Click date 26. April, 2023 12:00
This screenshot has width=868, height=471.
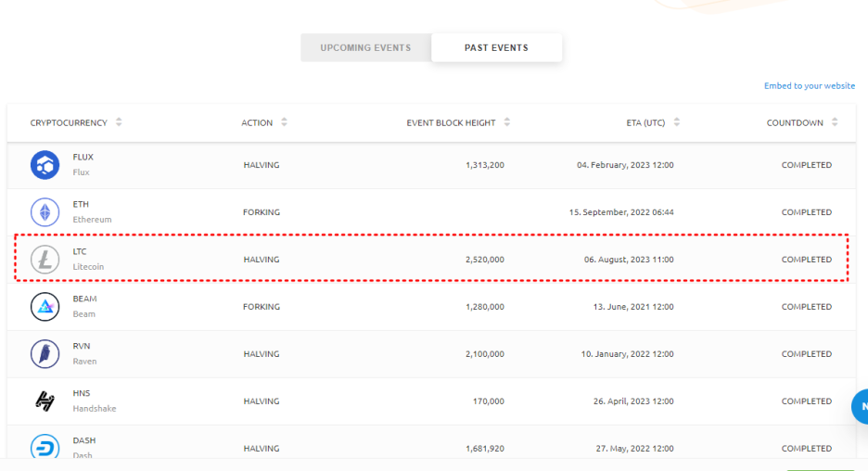[x=633, y=401]
